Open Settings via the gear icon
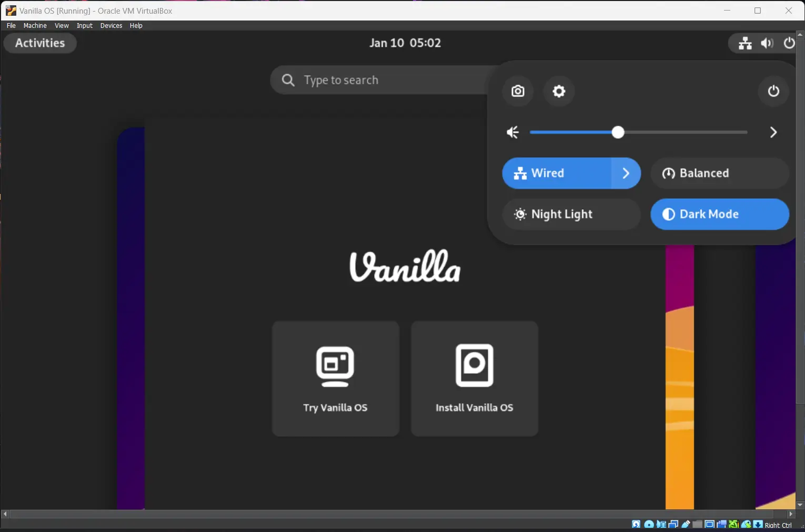This screenshot has height=532, width=805. tap(559, 91)
